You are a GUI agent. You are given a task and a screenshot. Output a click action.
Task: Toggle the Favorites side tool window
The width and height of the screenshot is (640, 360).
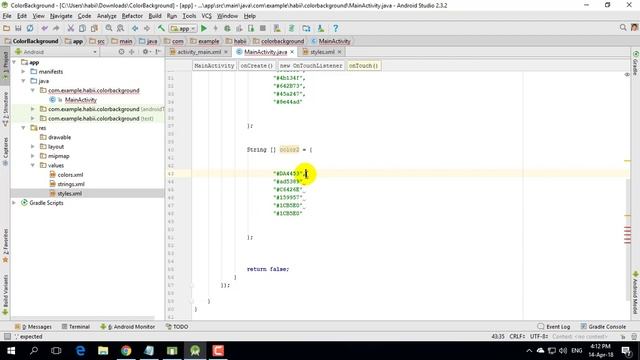pos(5,246)
